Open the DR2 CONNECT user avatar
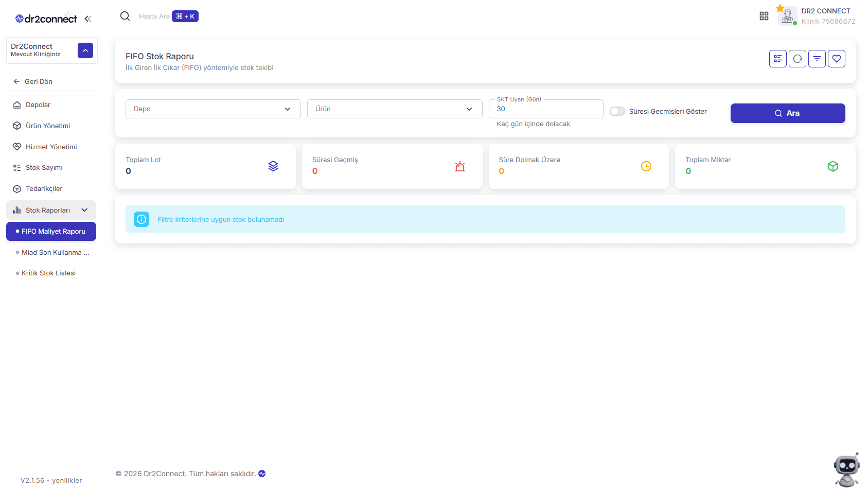The width and height of the screenshot is (868, 489). 787,16
